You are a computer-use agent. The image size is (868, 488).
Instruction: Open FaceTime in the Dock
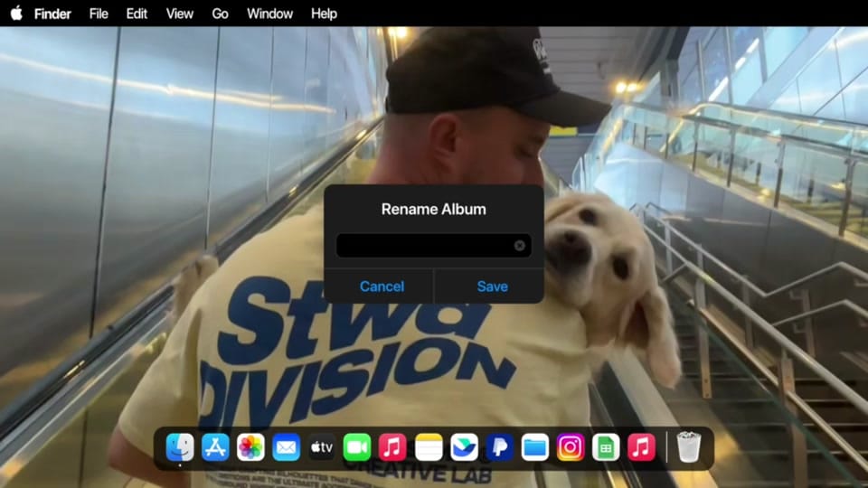[357, 447]
